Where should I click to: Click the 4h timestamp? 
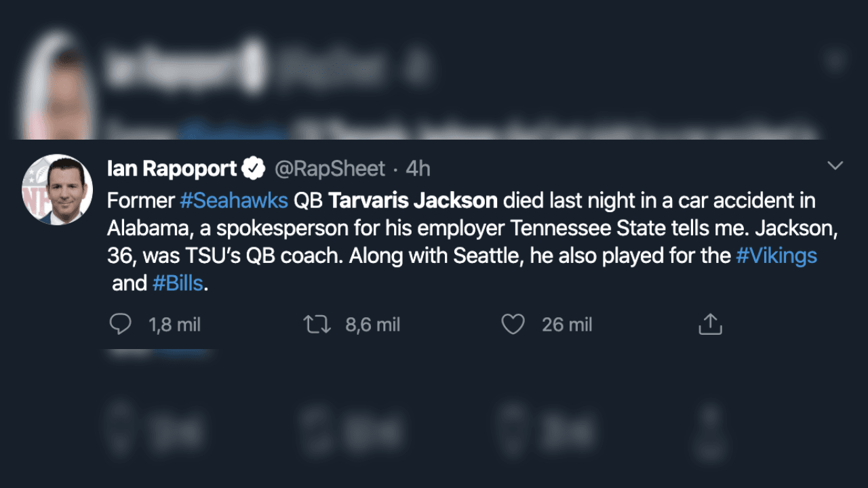[x=418, y=168]
